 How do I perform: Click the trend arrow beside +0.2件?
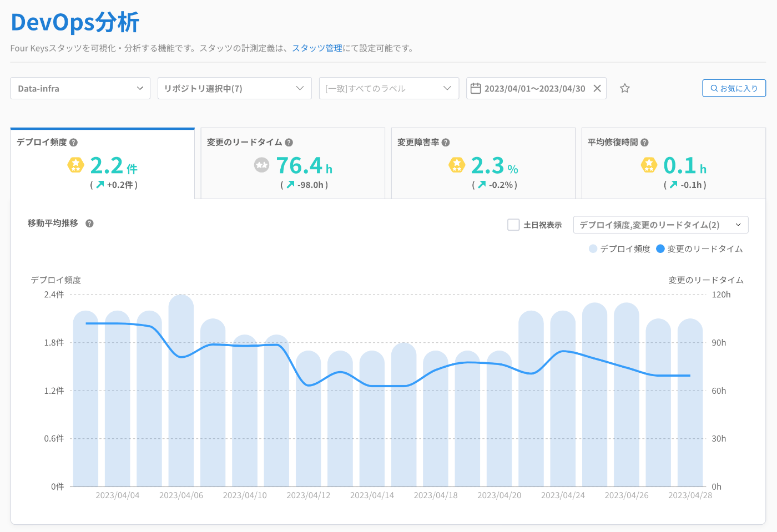100,185
